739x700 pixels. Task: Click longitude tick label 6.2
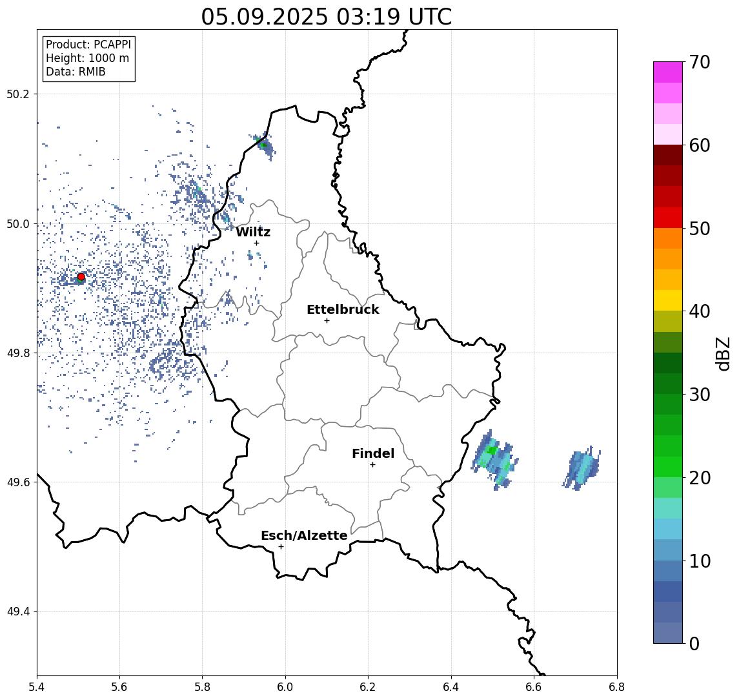[x=368, y=687]
